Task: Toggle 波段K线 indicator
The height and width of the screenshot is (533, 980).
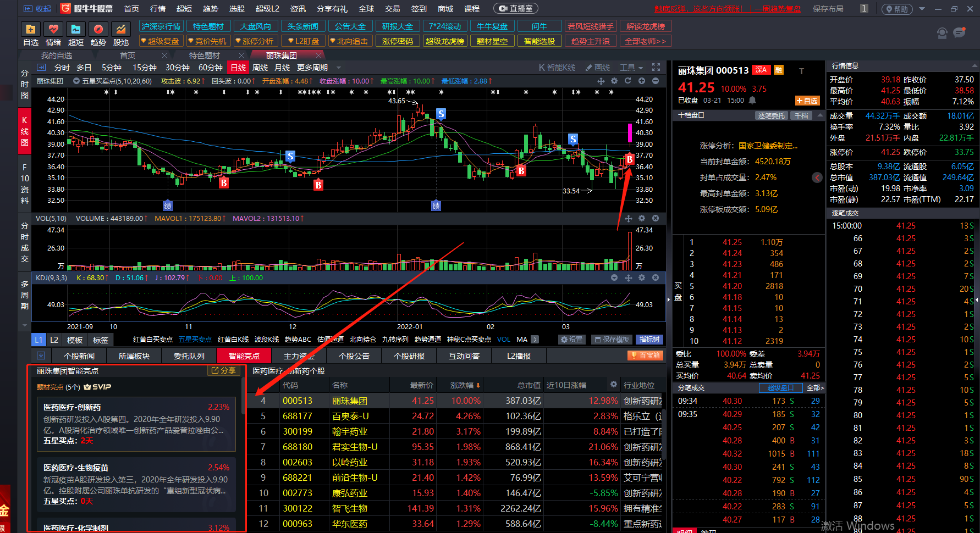Action: 266,340
